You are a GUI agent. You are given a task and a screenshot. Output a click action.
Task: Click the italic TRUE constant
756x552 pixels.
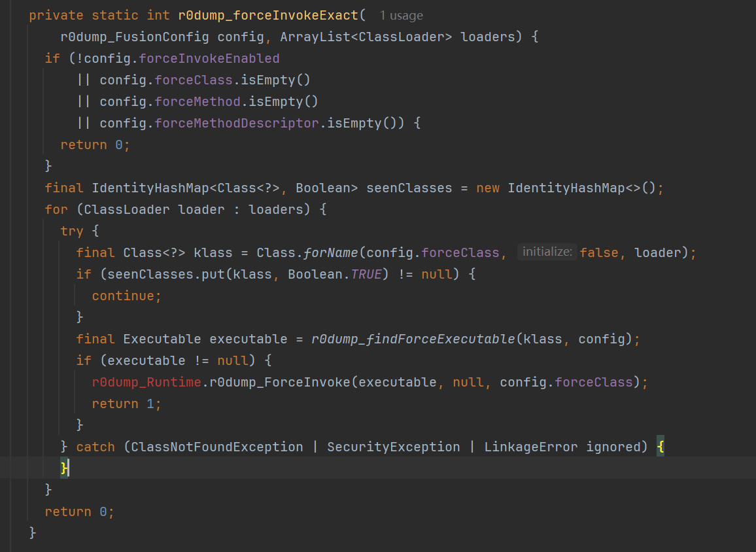pos(366,274)
